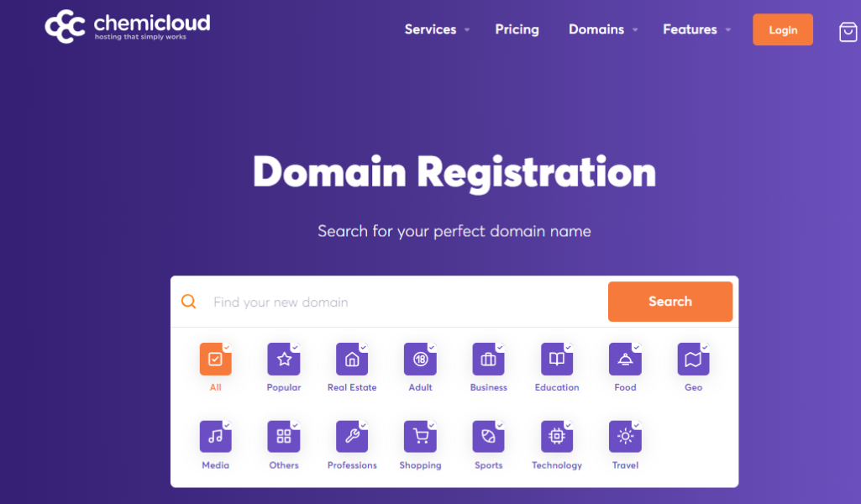The width and height of the screenshot is (861, 504).
Task: Choose the Others grid category icon
Action: click(x=284, y=437)
